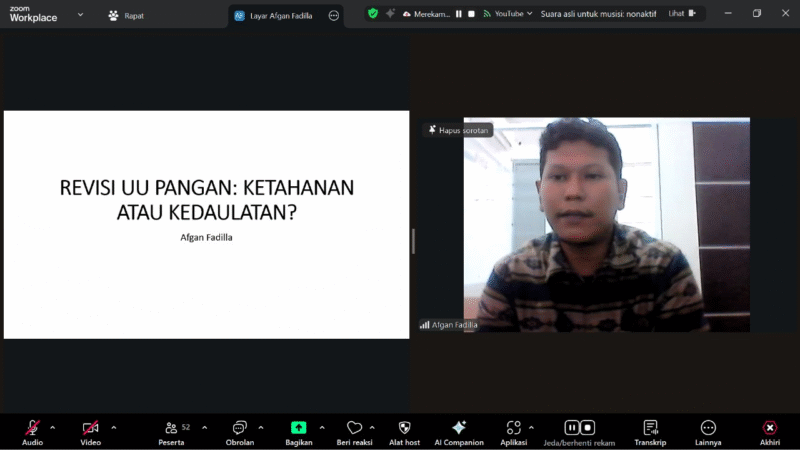Click the divider handle between slide and video
The image size is (800, 450).
pyautogui.click(x=413, y=240)
